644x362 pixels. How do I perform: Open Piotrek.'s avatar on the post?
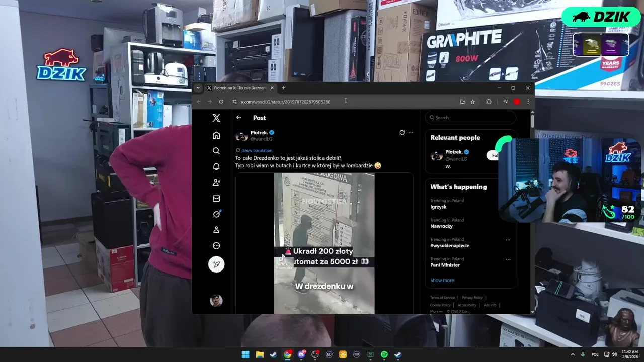click(x=242, y=136)
